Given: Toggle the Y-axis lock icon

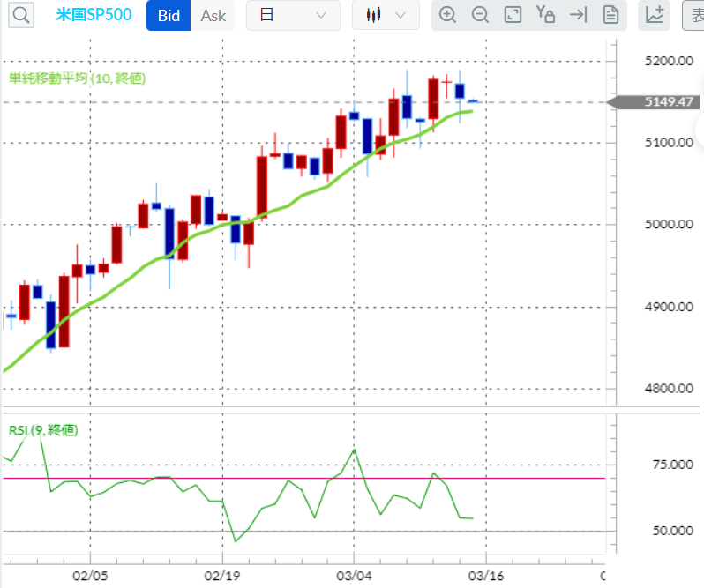Looking at the screenshot, I should coord(545,15).
